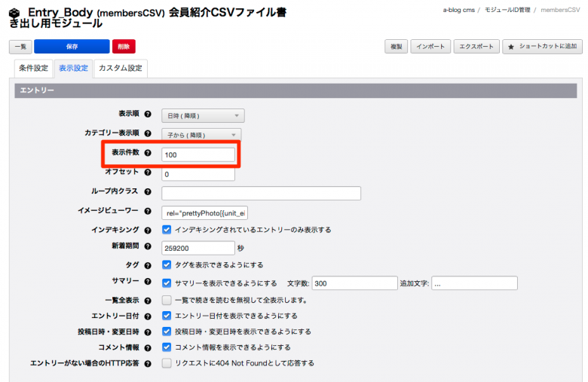Viewport: 588px width, 382px height.
Task: Click the help icon next to 一覧全表示
Action: [x=148, y=301]
